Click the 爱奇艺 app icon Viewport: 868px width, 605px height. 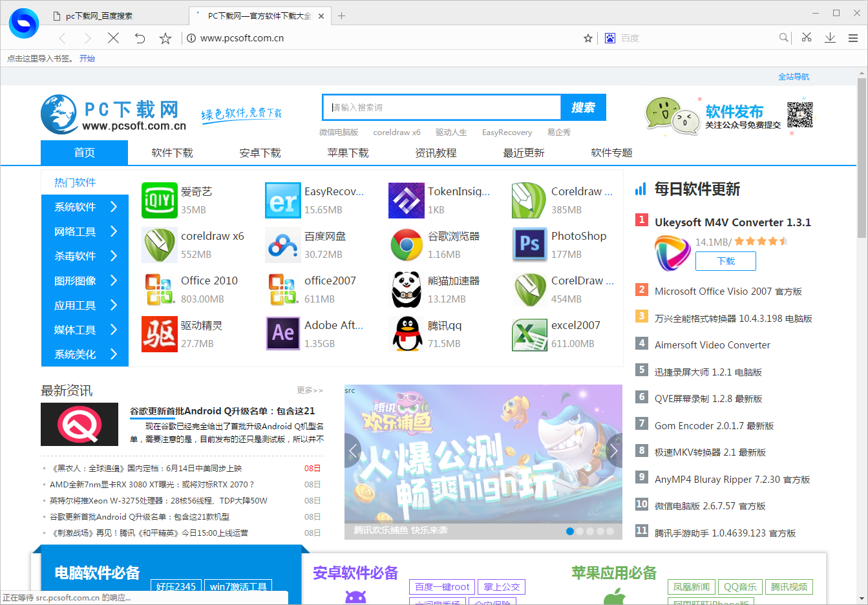(x=160, y=200)
